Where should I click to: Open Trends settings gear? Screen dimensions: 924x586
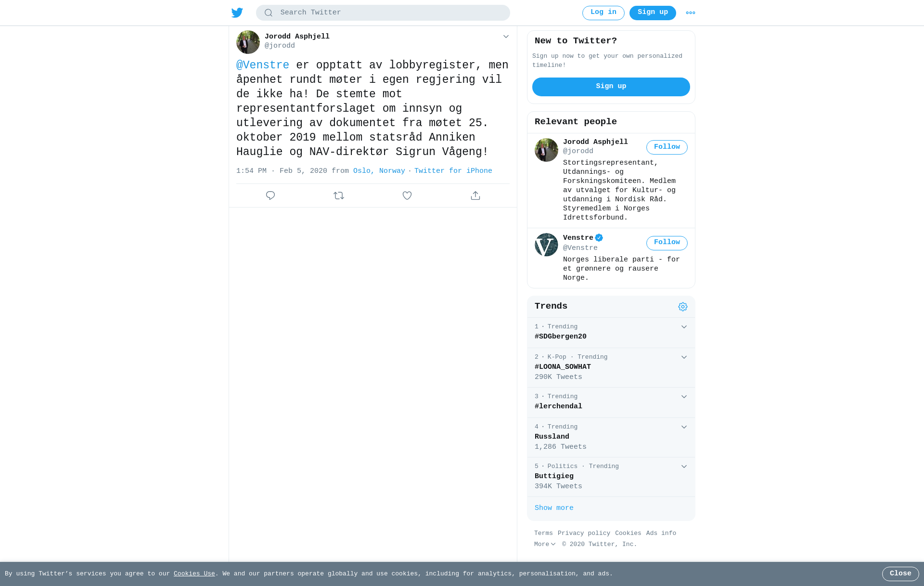pyautogui.click(x=683, y=307)
